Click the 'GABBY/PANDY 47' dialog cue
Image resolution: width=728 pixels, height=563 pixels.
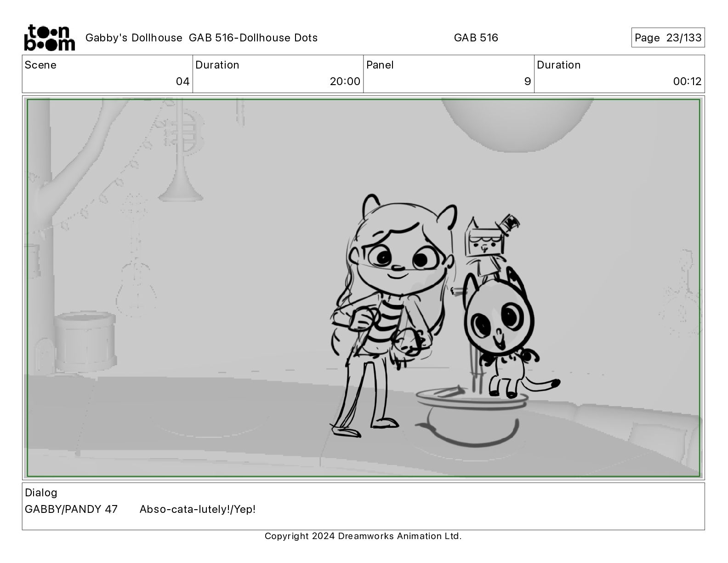tap(71, 509)
